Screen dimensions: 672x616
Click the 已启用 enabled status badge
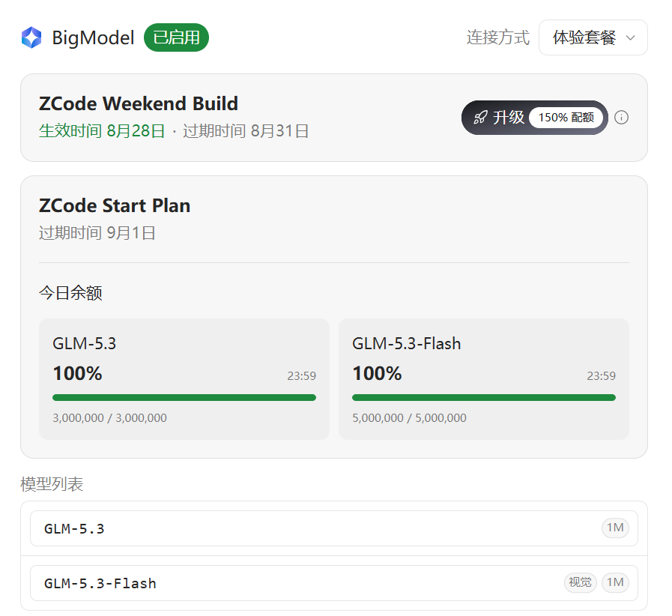[176, 37]
